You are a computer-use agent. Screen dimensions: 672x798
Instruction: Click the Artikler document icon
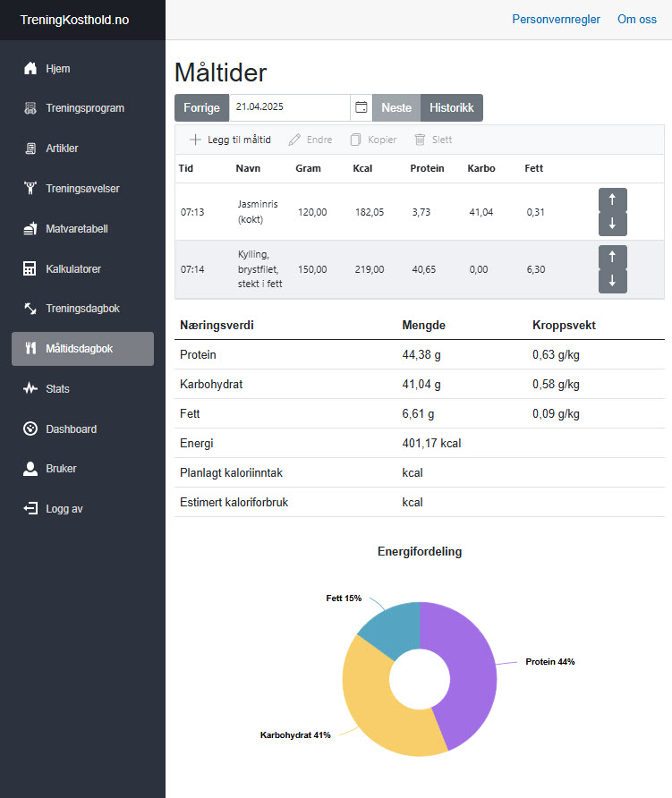pyautogui.click(x=30, y=149)
